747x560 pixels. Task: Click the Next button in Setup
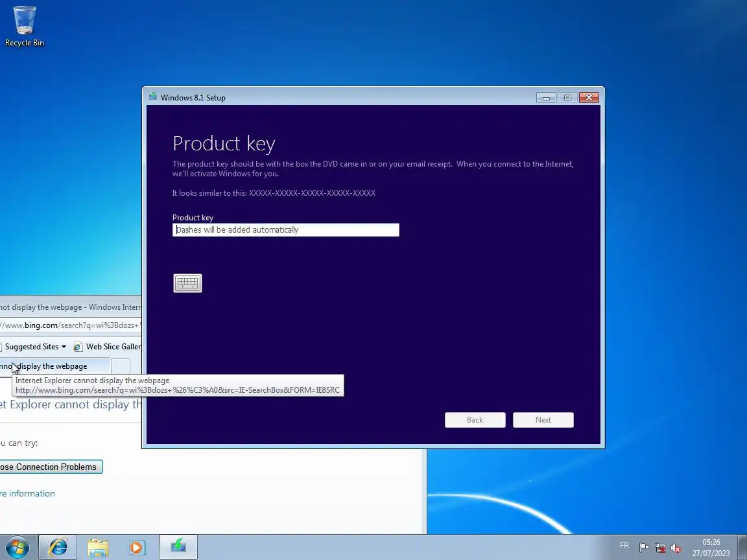(x=543, y=420)
